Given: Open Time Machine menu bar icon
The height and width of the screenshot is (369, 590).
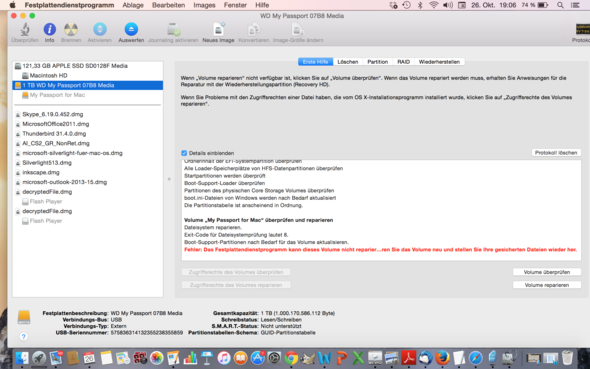Looking at the screenshot, I should click(406, 5).
